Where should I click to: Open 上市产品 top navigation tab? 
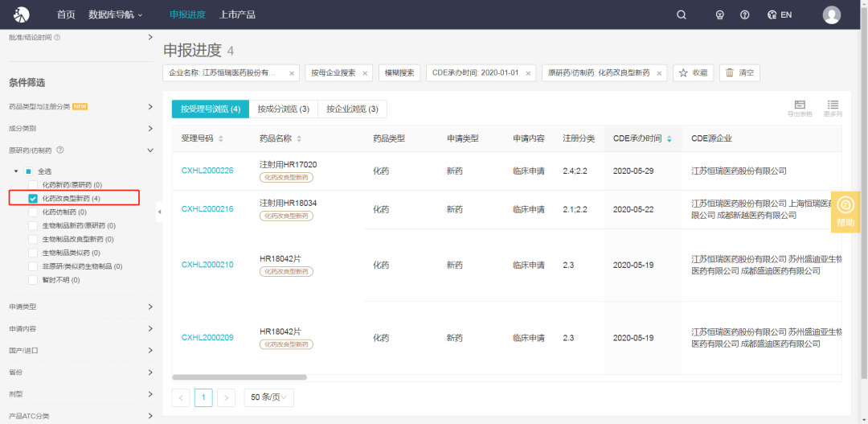click(x=237, y=15)
